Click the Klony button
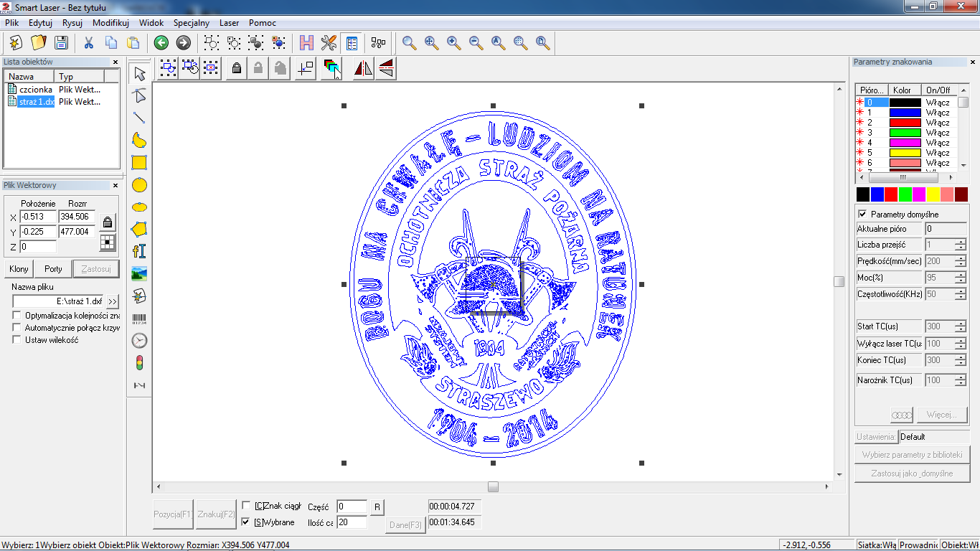Viewport: 980px width, 551px height. pyautogui.click(x=19, y=269)
